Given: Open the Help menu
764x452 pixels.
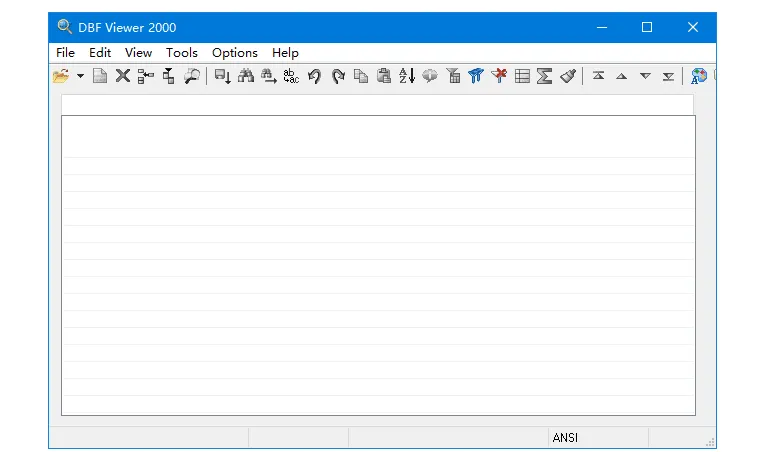Looking at the screenshot, I should [x=285, y=53].
